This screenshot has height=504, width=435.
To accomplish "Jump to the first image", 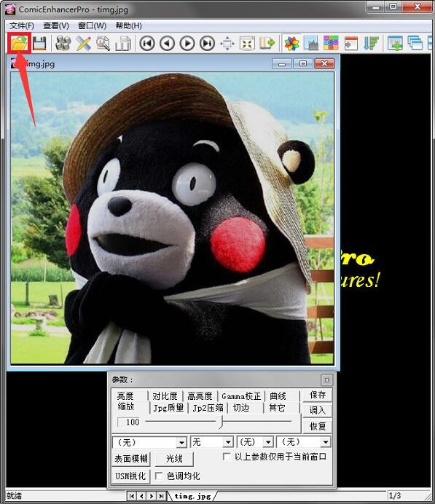I will [147, 43].
